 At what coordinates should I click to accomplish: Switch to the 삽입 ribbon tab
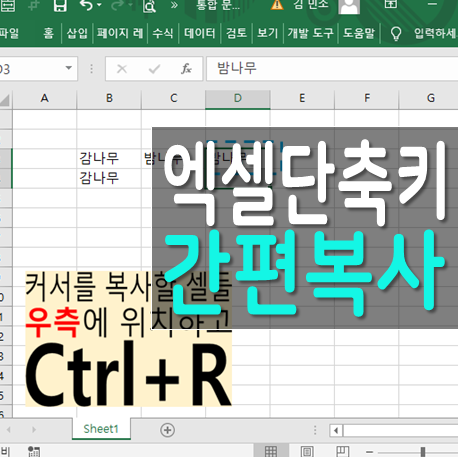coord(77,33)
